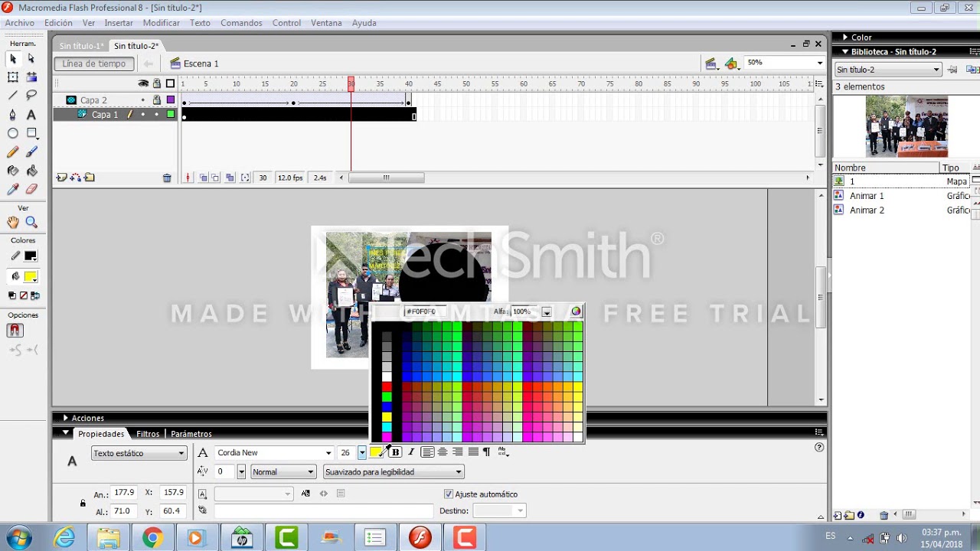Open the Normal character position dropdown
This screenshot has width=980, height=551.
pyautogui.click(x=283, y=472)
